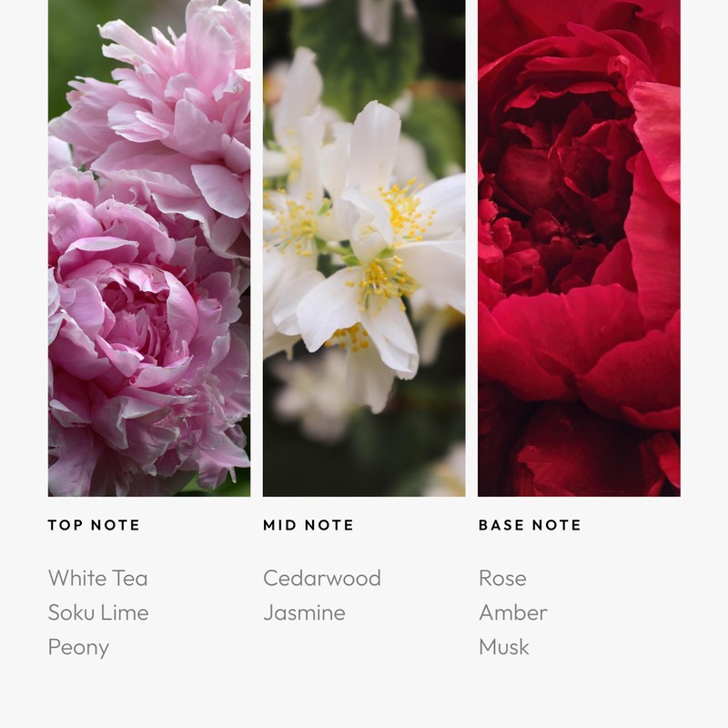Select the BASE NOTE heading
This screenshot has height=728, width=728.
tap(530, 525)
